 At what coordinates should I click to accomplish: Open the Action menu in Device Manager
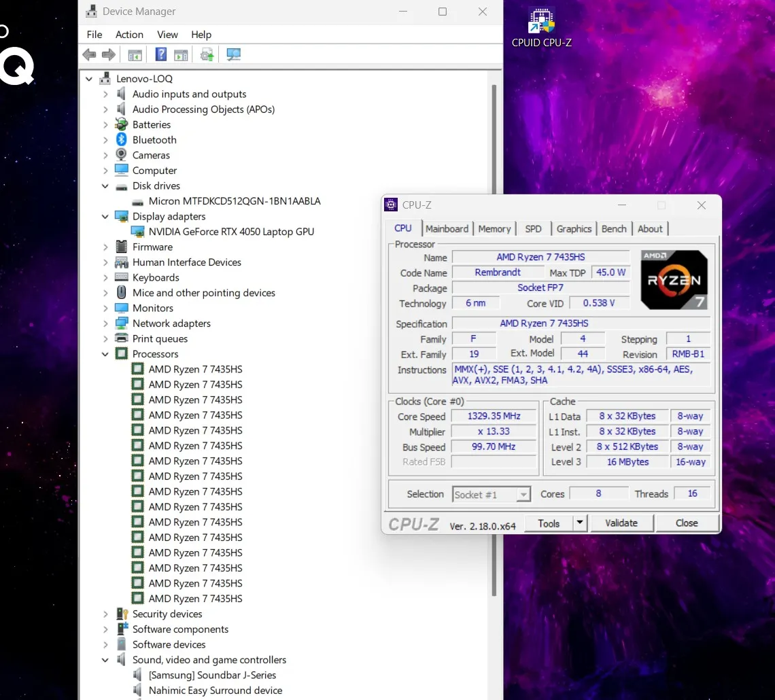pos(129,35)
